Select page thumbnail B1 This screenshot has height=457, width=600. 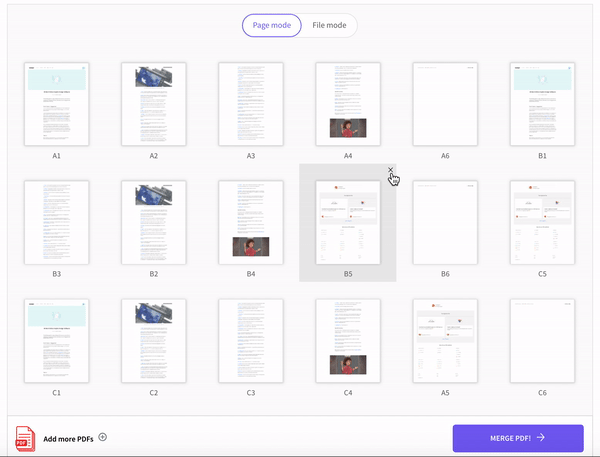(542, 104)
